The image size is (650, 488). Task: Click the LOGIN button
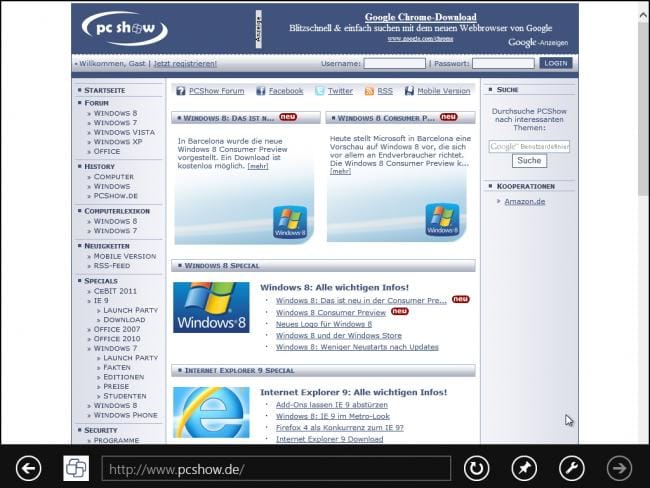point(555,63)
